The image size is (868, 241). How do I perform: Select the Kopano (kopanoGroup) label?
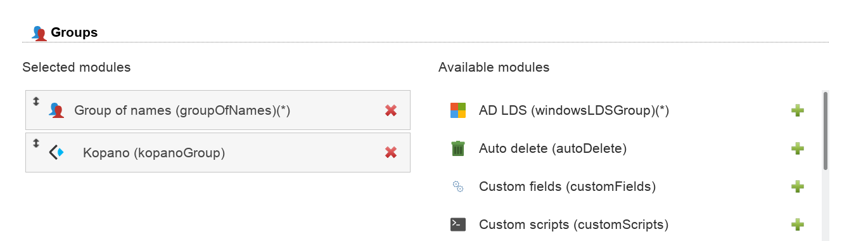[154, 152]
